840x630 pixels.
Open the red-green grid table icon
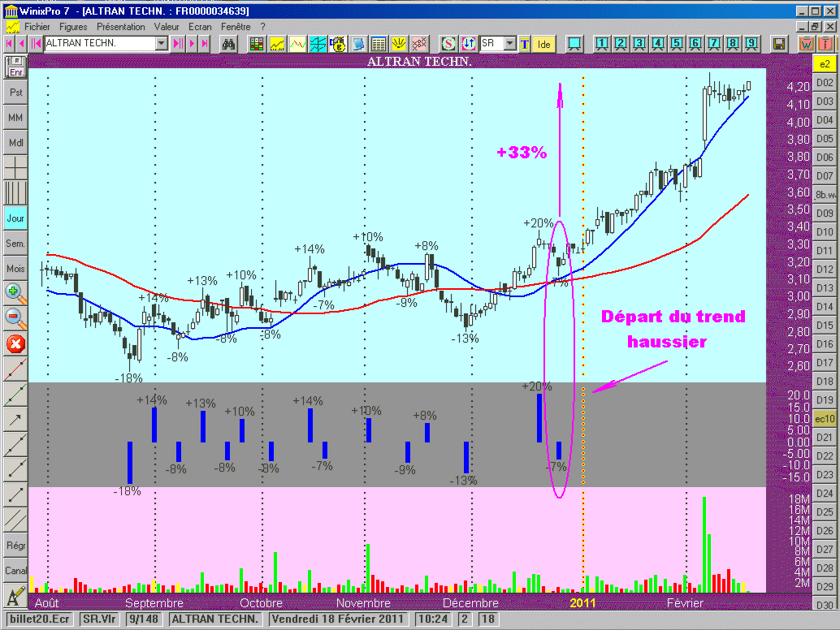[257, 44]
